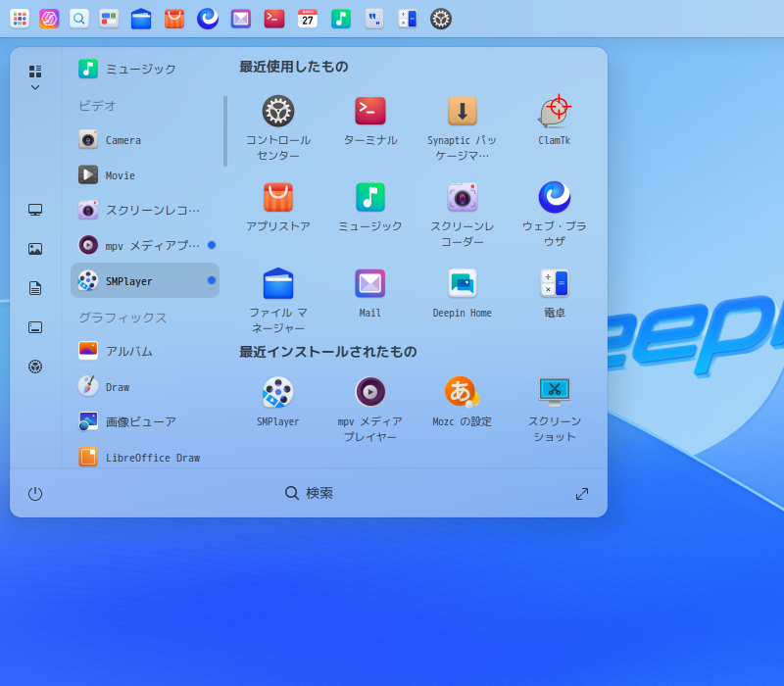The image size is (784, 686).
Task: Open launcher from the dock
Action: (20, 19)
